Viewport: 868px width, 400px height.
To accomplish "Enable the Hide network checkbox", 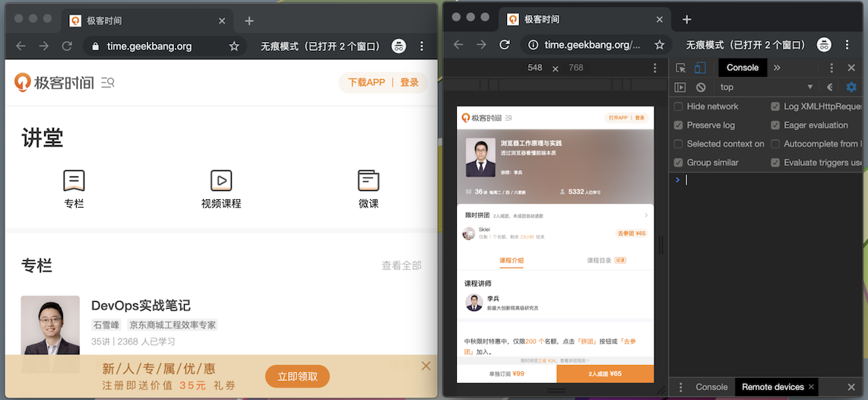I will [x=679, y=106].
